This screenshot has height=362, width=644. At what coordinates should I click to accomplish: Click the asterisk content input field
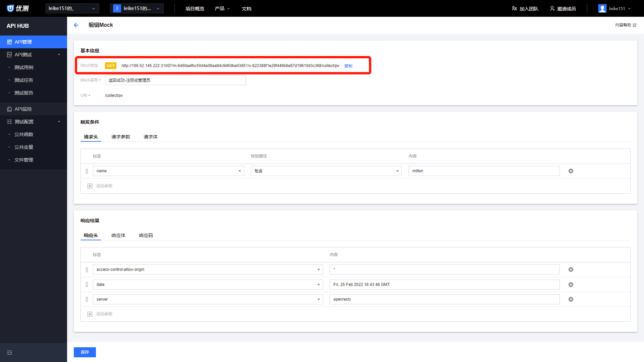click(x=445, y=269)
